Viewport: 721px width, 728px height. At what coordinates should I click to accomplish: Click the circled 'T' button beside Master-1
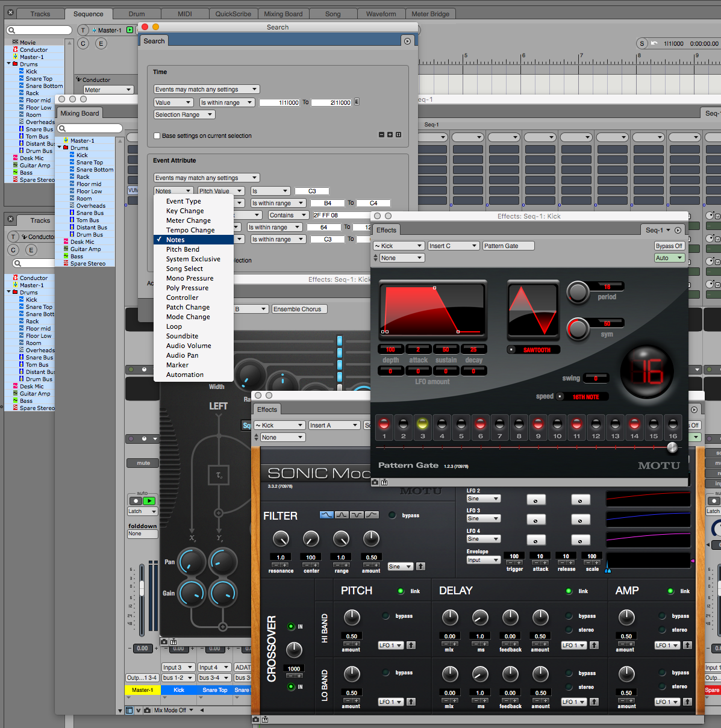point(83,30)
